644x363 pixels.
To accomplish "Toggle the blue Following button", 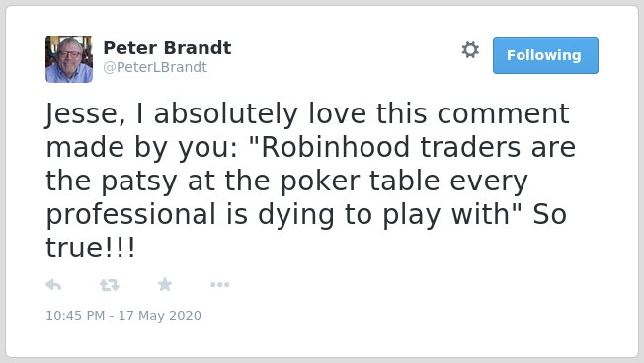I will tap(545, 56).
